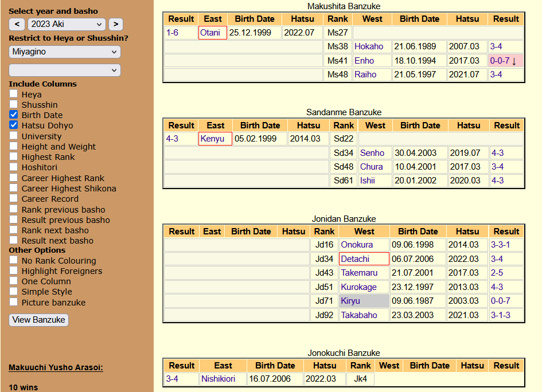The height and width of the screenshot is (392, 542).
Task: Open the Kenyu rikishi link
Action: [212, 139]
